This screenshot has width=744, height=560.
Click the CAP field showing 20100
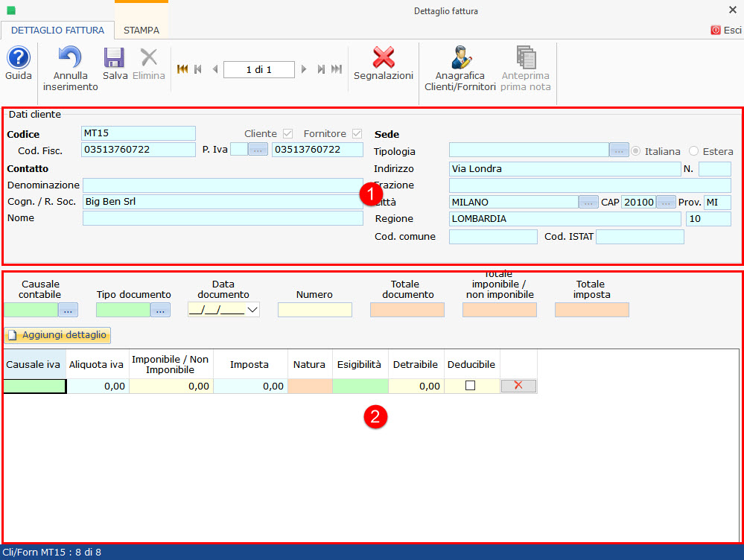coord(639,202)
